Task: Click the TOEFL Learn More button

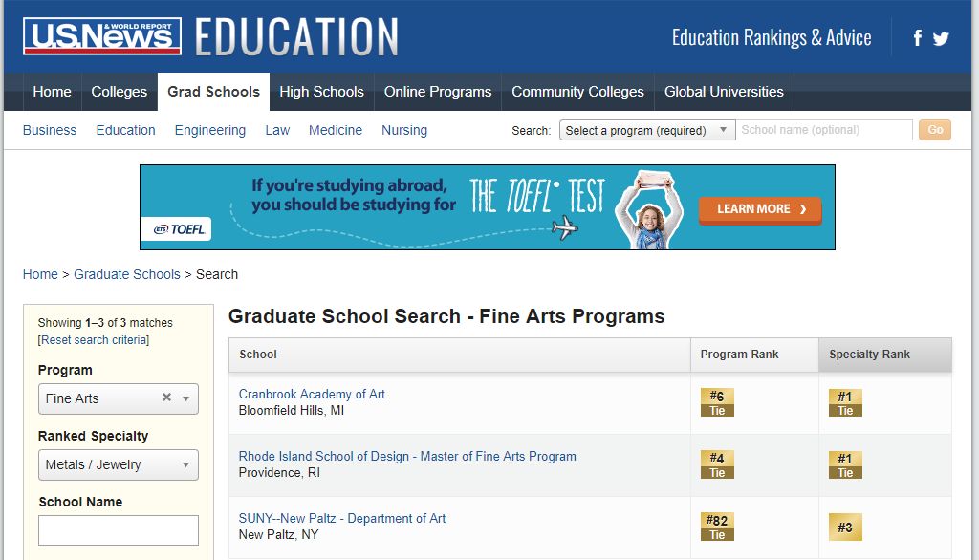Action: click(x=760, y=209)
